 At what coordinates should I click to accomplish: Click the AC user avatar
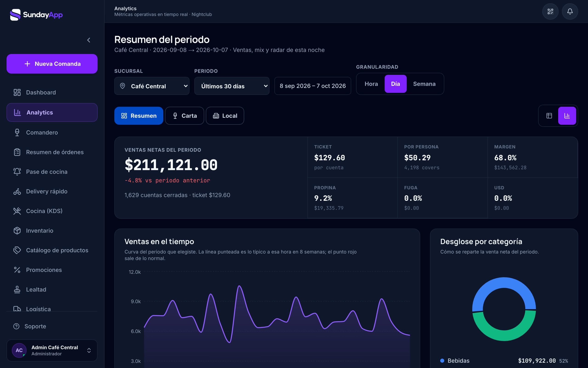pyautogui.click(x=19, y=350)
